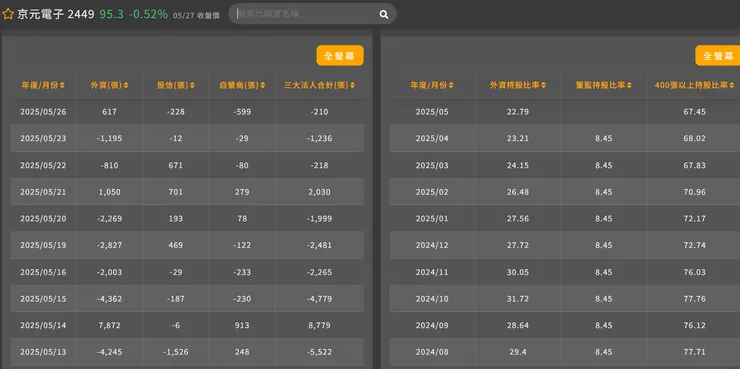
Task: Click the 617 foreign investor value
Action: tap(109, 112)
